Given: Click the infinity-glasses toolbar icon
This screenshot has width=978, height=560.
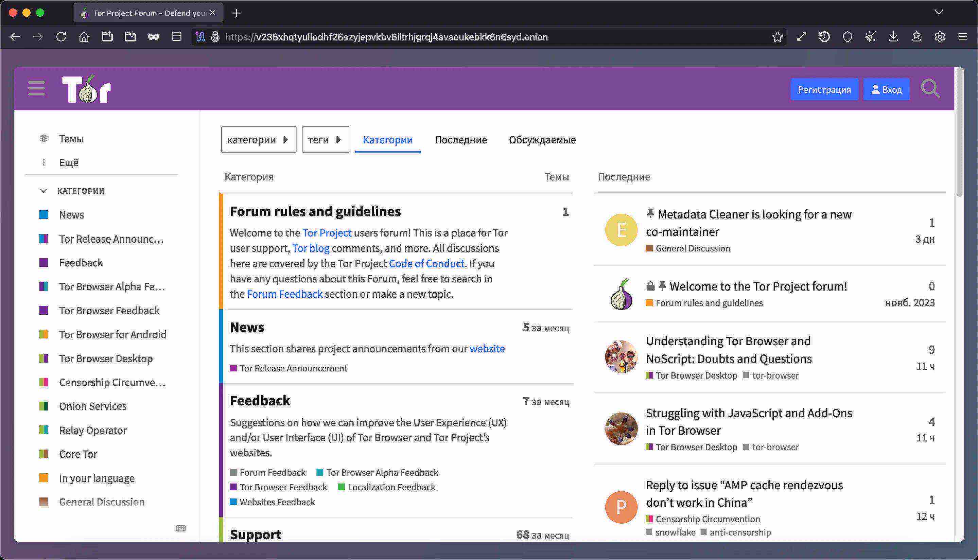Looking at the screenshot, I should point(154,37).
